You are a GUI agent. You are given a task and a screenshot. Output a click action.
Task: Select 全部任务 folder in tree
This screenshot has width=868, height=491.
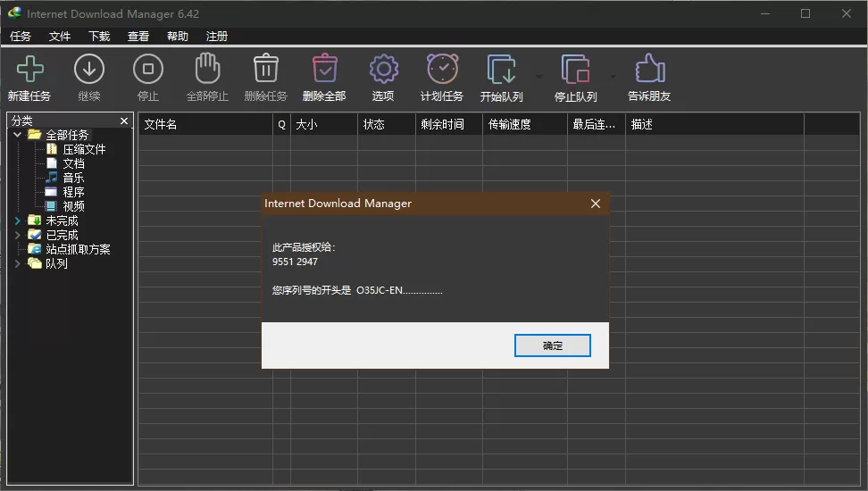(67, 135)
